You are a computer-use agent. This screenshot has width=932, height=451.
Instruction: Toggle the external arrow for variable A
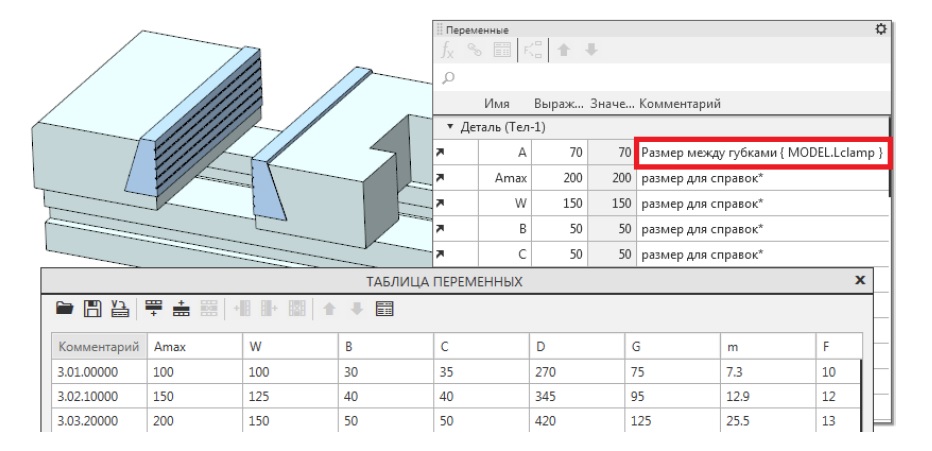pos(441,154)
